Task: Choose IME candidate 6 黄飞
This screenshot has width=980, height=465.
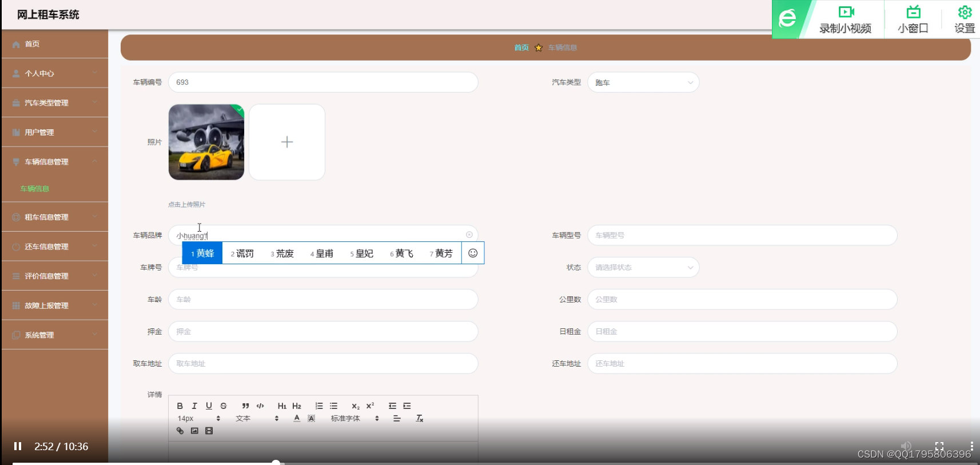Action: tap(401, 253)
